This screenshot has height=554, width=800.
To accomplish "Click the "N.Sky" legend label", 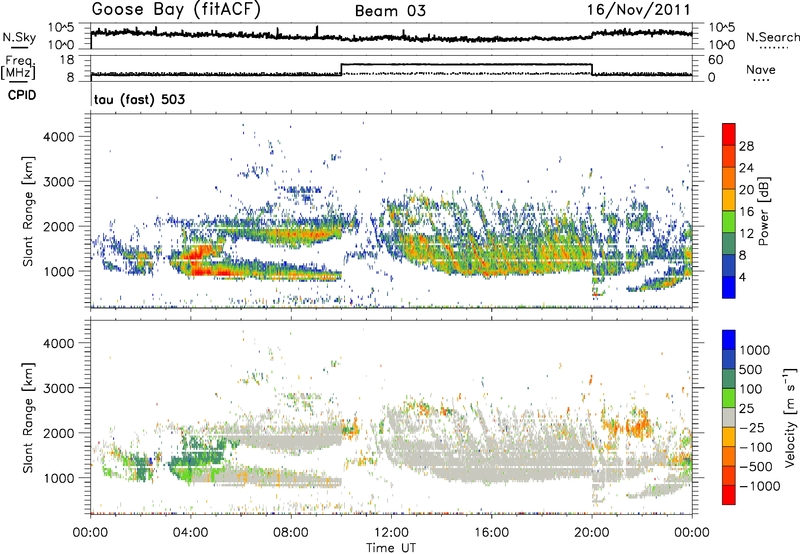I will 19,37.
